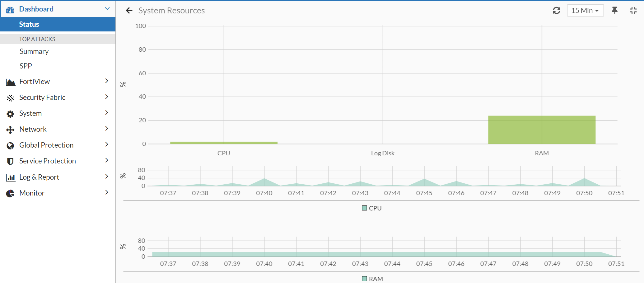This screenshot has width=644, height=283.
Task: Collapse the Dashboard menu chevron
Action: [x=107, y=9]
